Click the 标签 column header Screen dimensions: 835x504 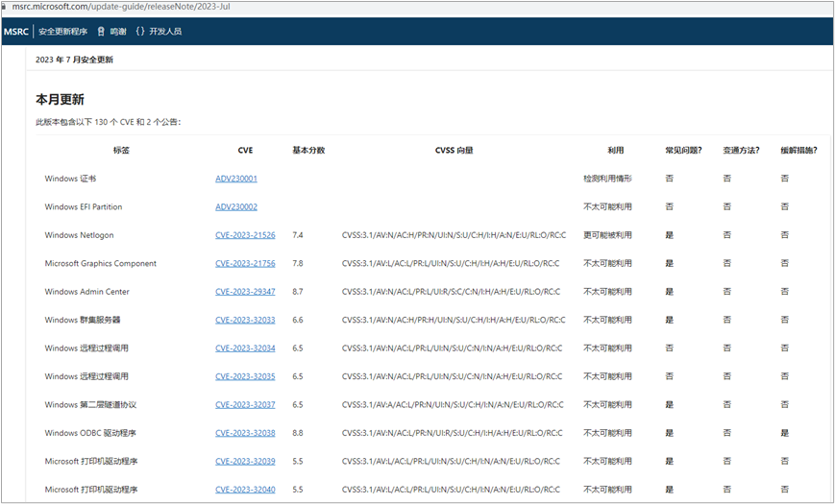coord(121,151)
